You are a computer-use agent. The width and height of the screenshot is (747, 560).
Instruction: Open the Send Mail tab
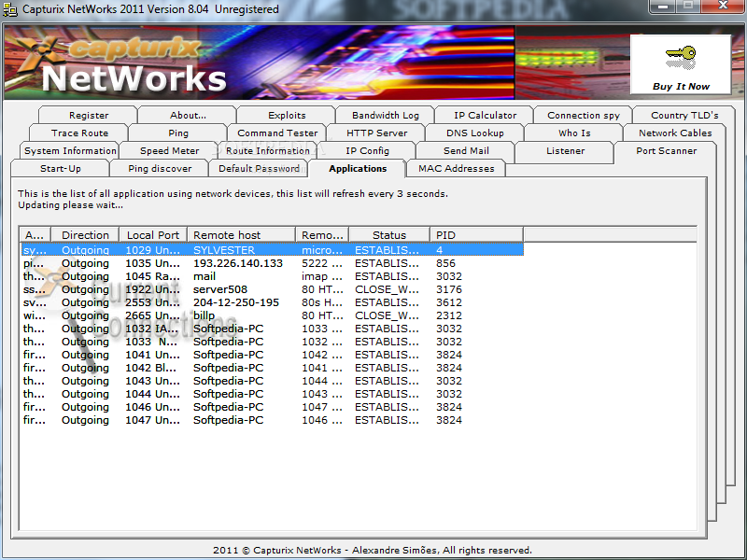(466, 150)
